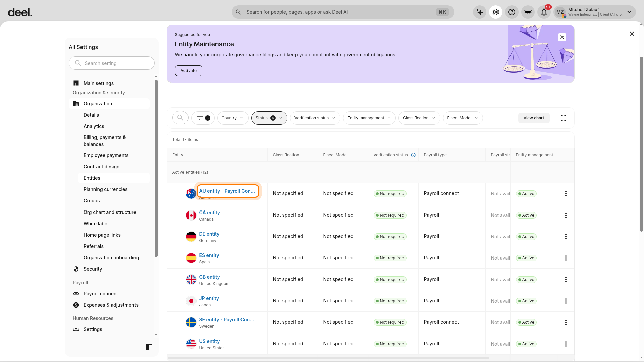Expand the Classification filter dropdown
The image size is (644, 362).
click(419, 118)
